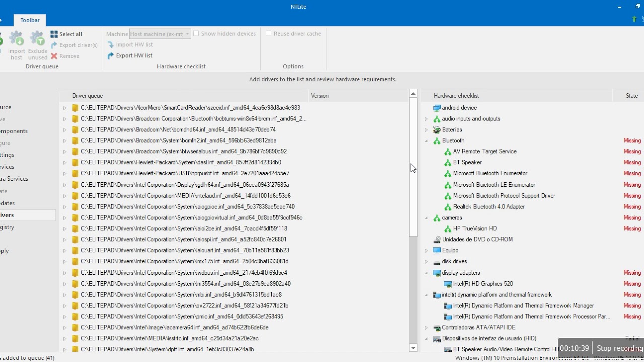Click the Select all button
Screen dimensions: 644x362
pos(66,34)
